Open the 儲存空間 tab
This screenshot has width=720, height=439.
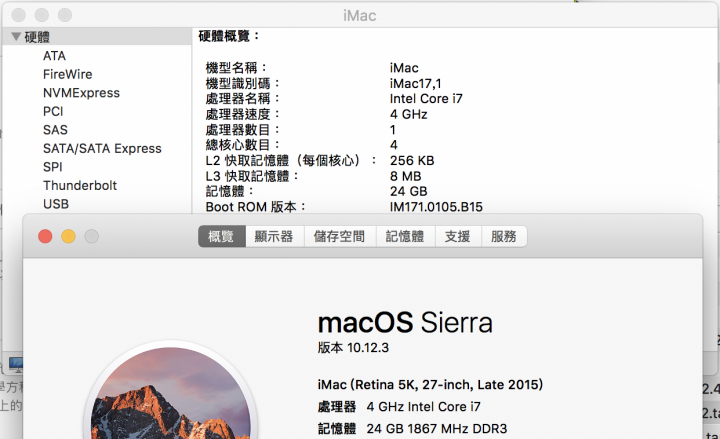click(340, 236)
